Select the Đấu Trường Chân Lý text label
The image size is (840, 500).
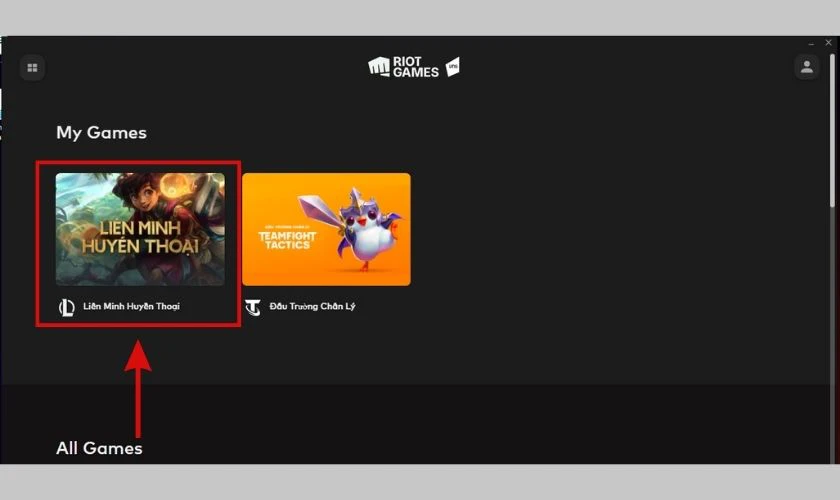click(312, 306)
